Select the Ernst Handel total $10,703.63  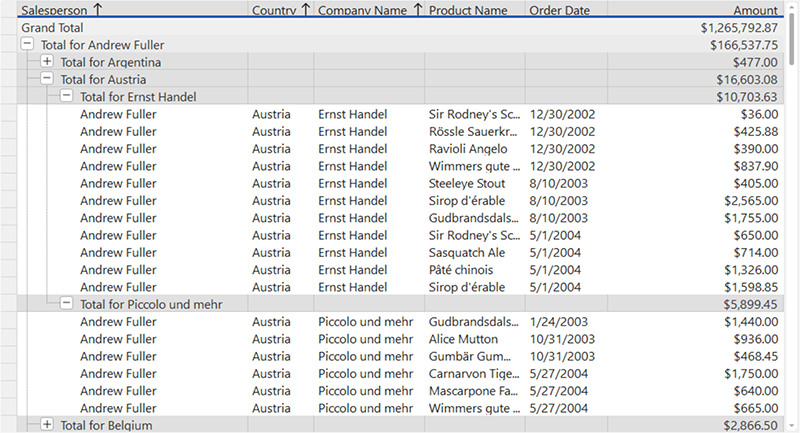coord(747,97)
